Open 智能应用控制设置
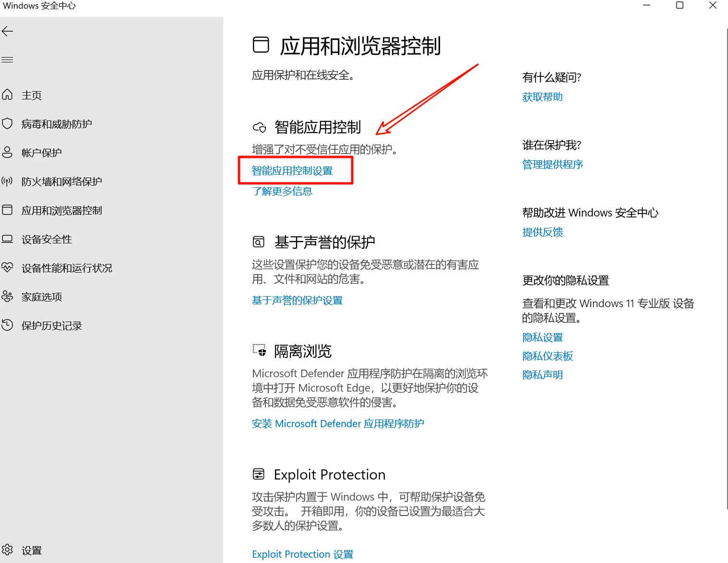728x563 pixels. (292, 170)
